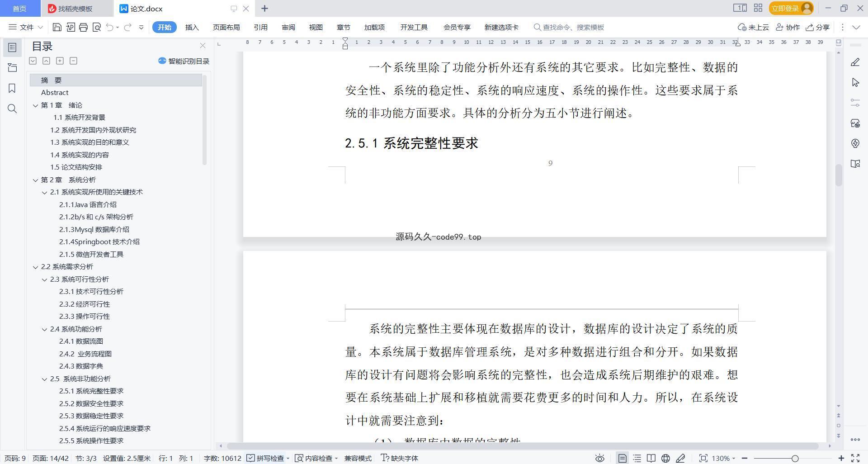
Task: Click the collapse-up icon in the 目录 panel
Action: point(46,61)
